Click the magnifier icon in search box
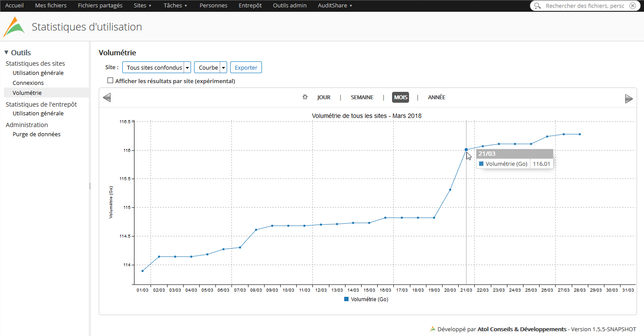This screenshot has height=336, width=644. pos(537,6)
